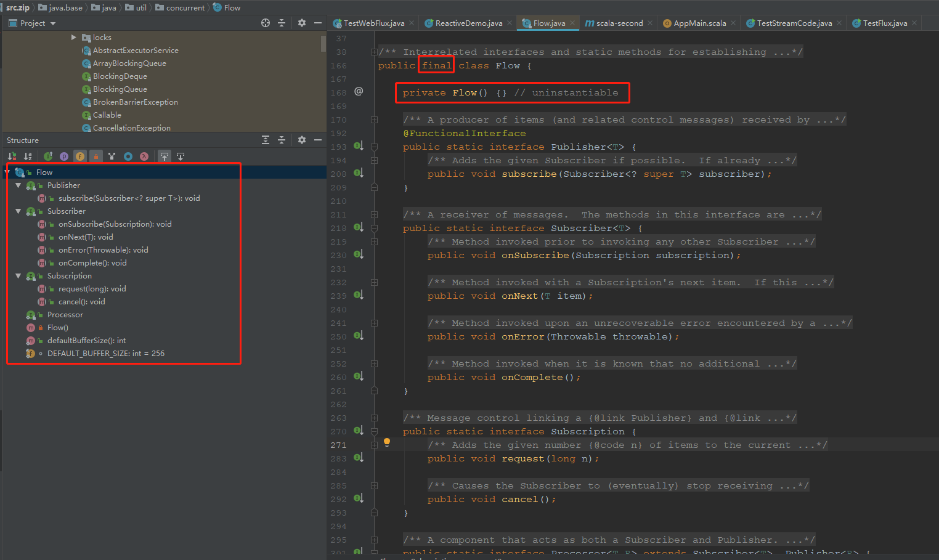939x560 pixels.
Task: Toggle Show Lambdas icon in Structure
Action: pos(144,156)
